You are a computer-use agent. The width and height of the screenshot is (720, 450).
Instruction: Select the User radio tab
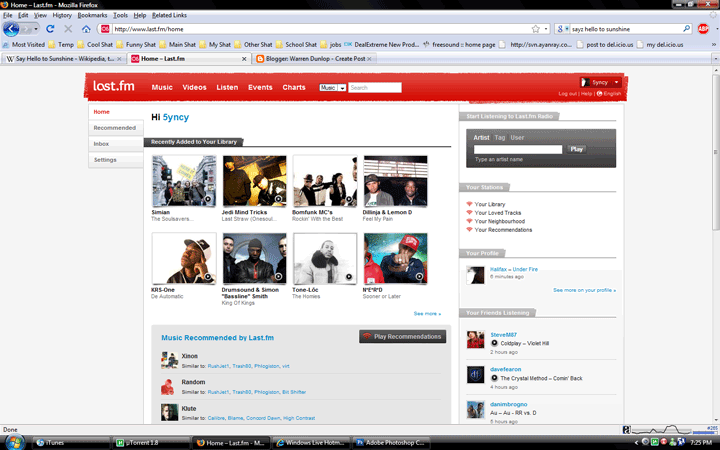tap(517, 137)
